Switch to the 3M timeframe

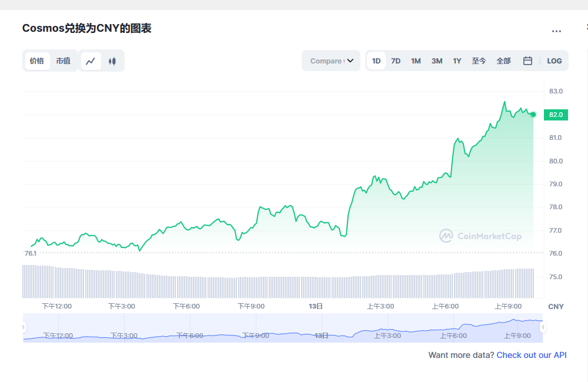tap(436, 61)
